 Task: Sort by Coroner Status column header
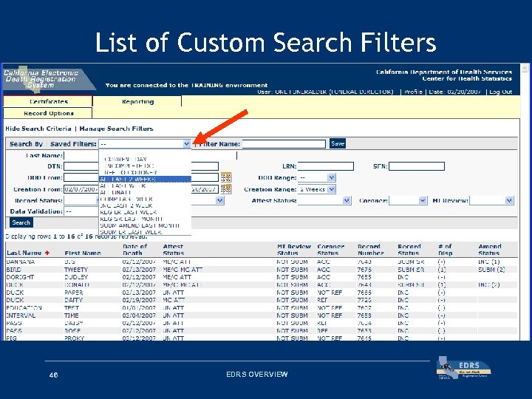(331, 250)
